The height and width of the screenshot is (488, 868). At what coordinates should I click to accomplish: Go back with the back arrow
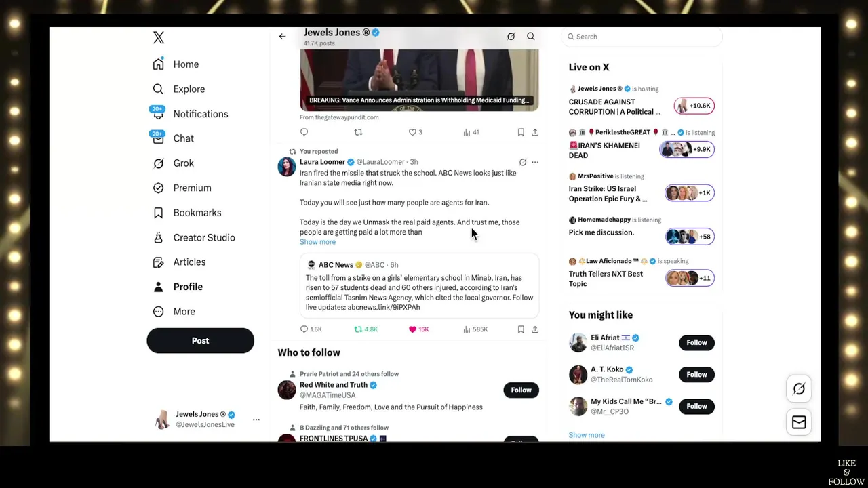click(x=282, y=37)
